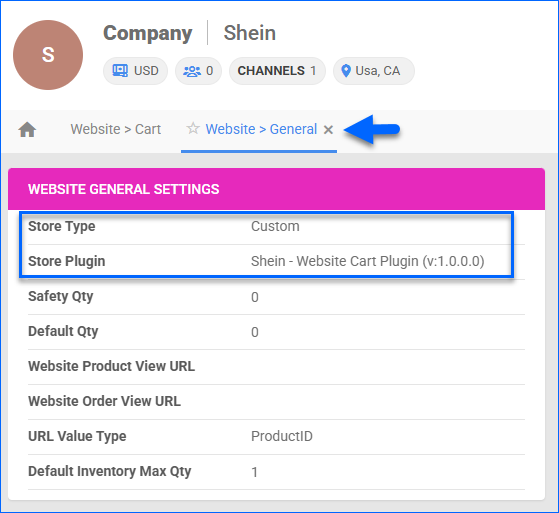Select the Store Type value Custom
This screenshot has width=559, height=513.
click(x=275, y=226)
